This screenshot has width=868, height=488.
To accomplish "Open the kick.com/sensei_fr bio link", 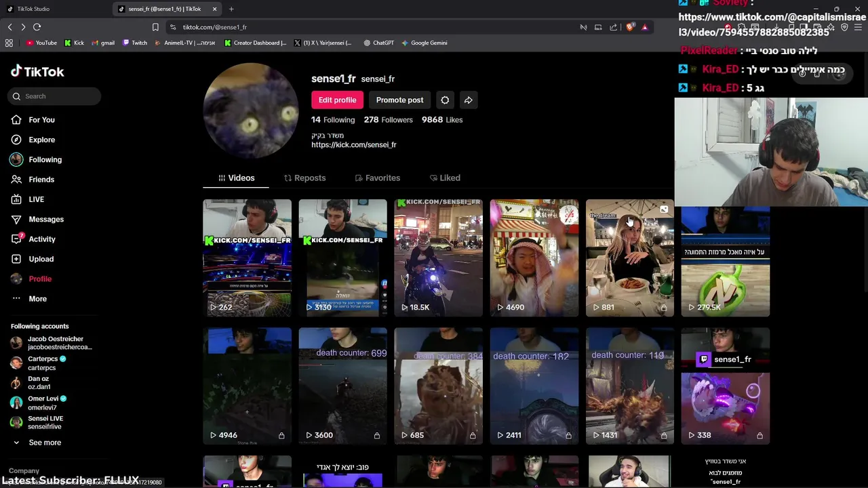I will point(353,144).
